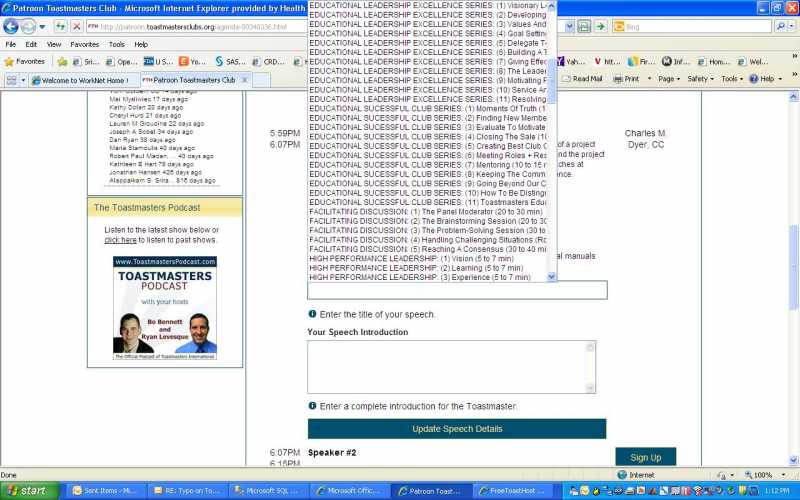Open the Favorites menu in menu bar
Image resolution: width=800 pixels, height=500 pixels.
[x=85, y=44]
